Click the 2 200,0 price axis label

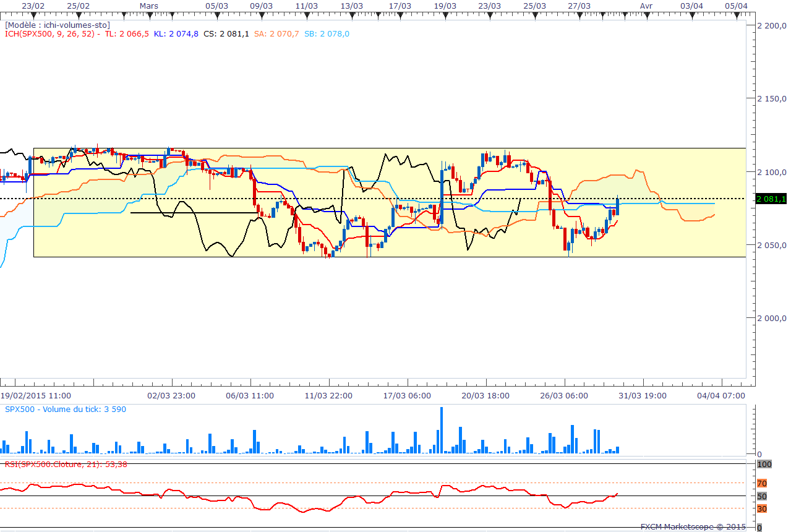(771, 25)
